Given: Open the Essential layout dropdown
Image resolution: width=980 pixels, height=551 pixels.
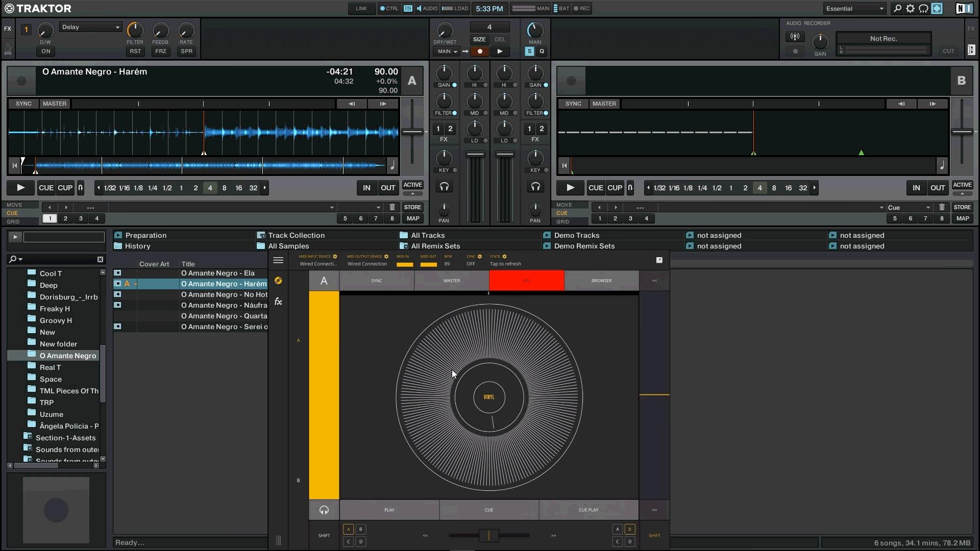Looking at the screenshot, I should point(854,9).
